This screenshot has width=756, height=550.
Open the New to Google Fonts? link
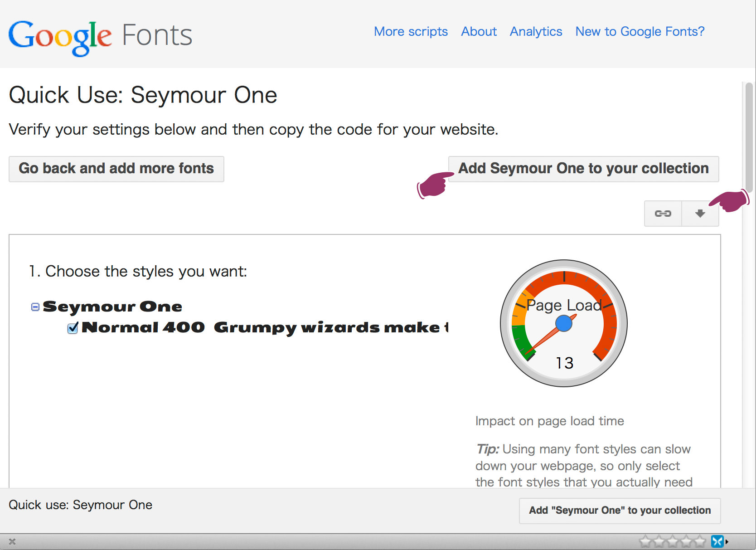[640, 32]
